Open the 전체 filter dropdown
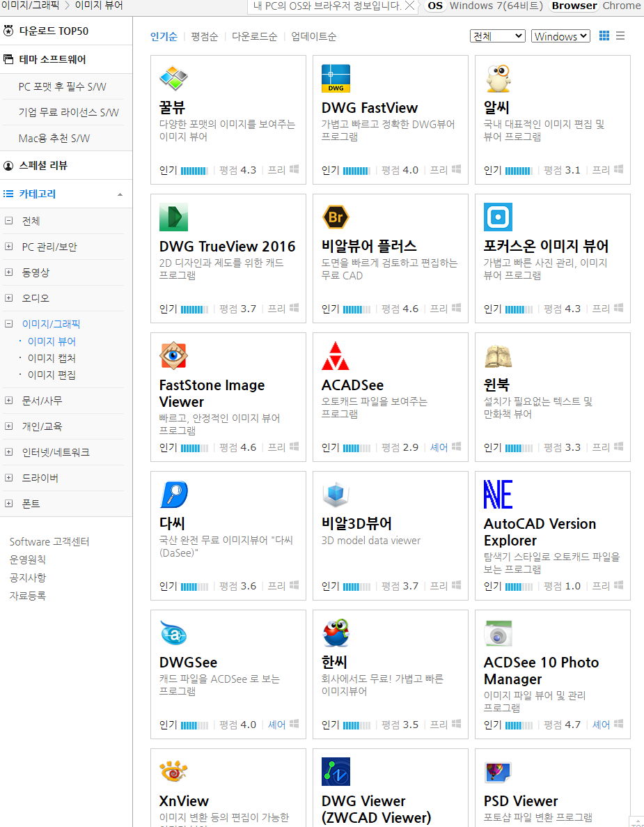This screenshot has height=827, width=644. [x=498, y=36]
